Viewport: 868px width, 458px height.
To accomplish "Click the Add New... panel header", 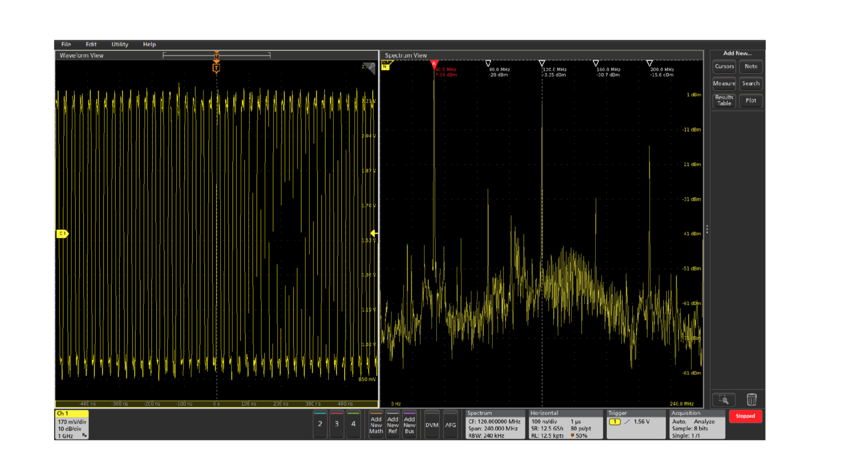I will 737,53.
